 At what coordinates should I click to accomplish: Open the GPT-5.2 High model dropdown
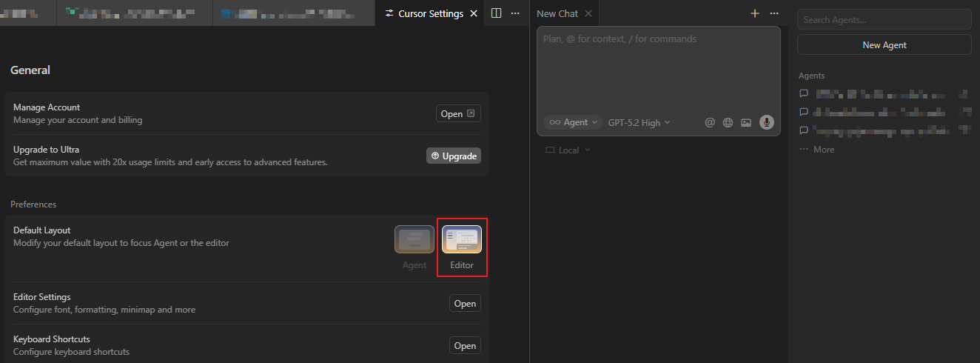pos(639,122)
